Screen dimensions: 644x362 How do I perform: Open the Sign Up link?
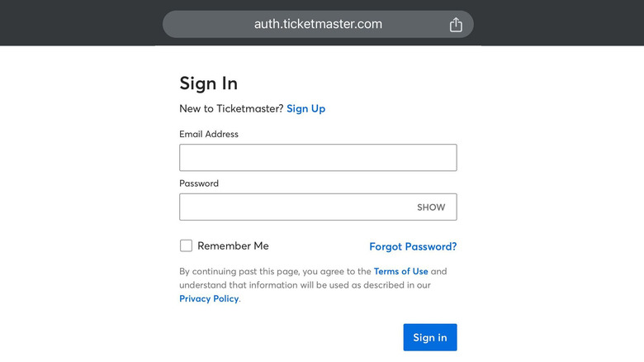coord(305,108)
